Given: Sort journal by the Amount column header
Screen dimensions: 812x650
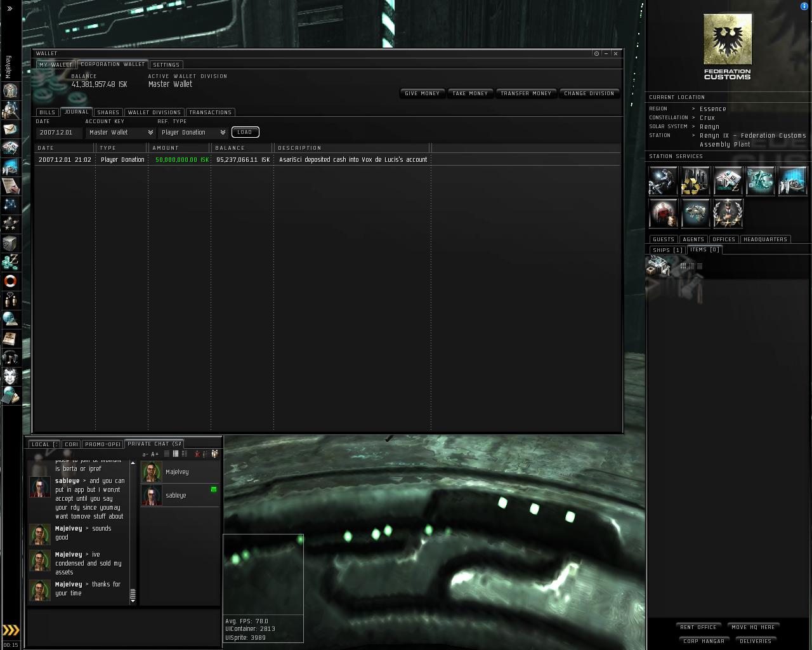Looking at the screenshot, I should (x=180, y=148).
